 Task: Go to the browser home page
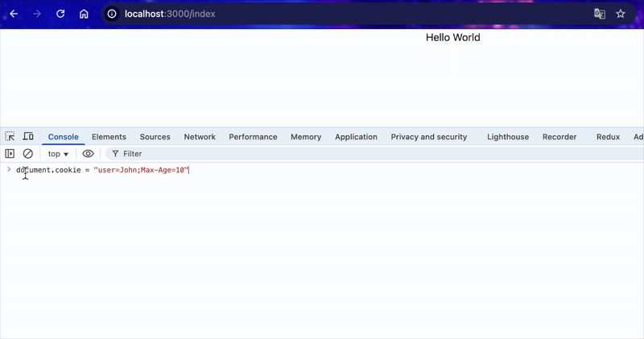pyautogui.click(x=84, y=14)
